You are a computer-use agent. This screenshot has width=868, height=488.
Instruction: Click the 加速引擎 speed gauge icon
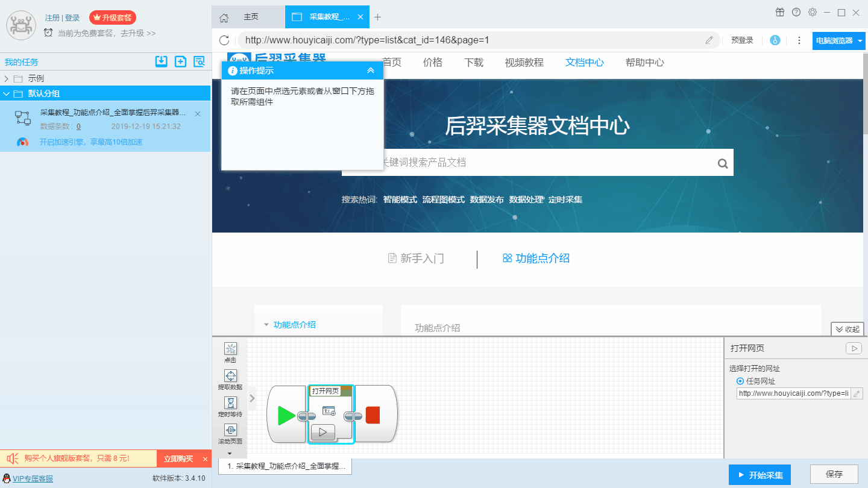(x=22, y=142)
